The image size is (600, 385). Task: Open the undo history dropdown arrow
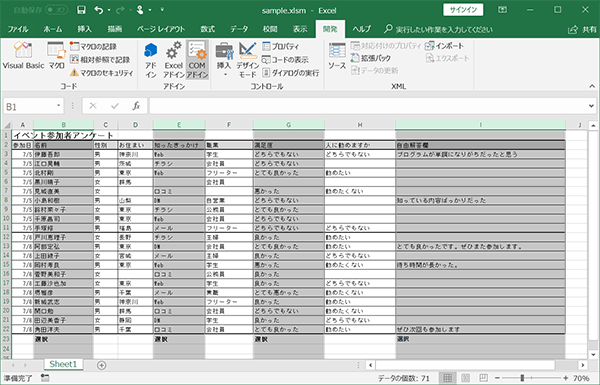109,10
